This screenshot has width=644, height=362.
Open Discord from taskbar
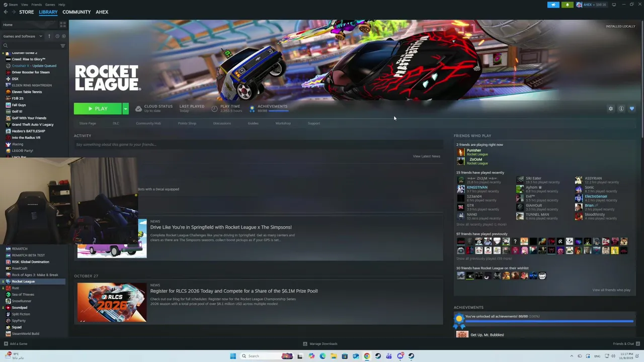(400, 356)
